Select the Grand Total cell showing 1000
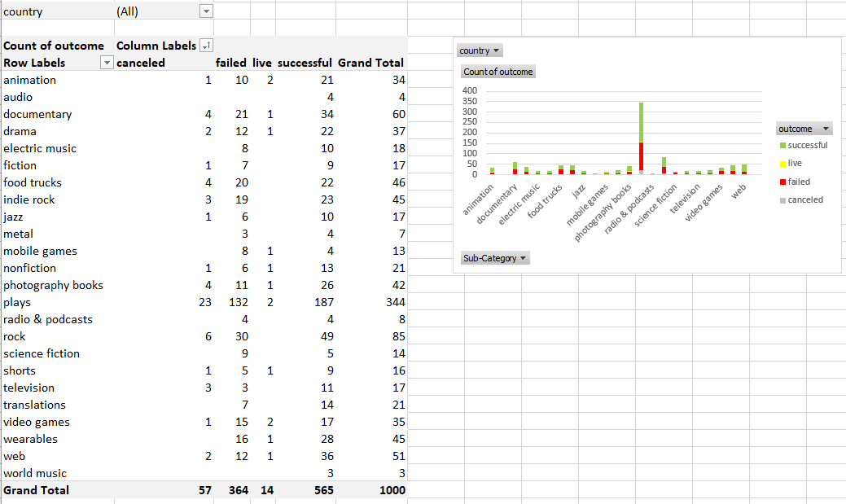The width and height of the screenshot is (846, 504). tap(392, 490)
